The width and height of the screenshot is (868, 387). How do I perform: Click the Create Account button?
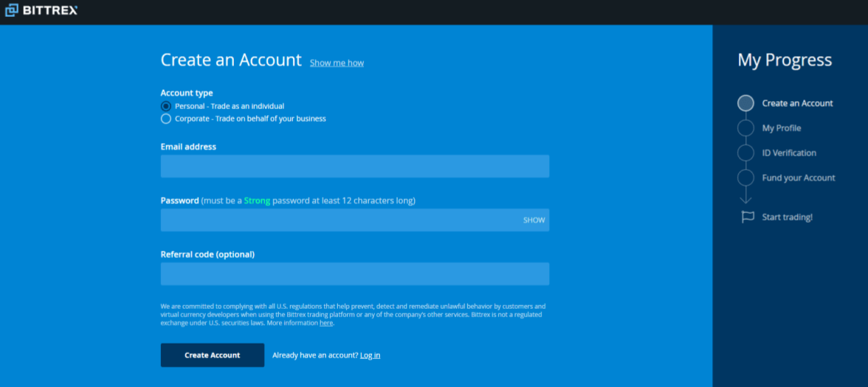(213, 355)
